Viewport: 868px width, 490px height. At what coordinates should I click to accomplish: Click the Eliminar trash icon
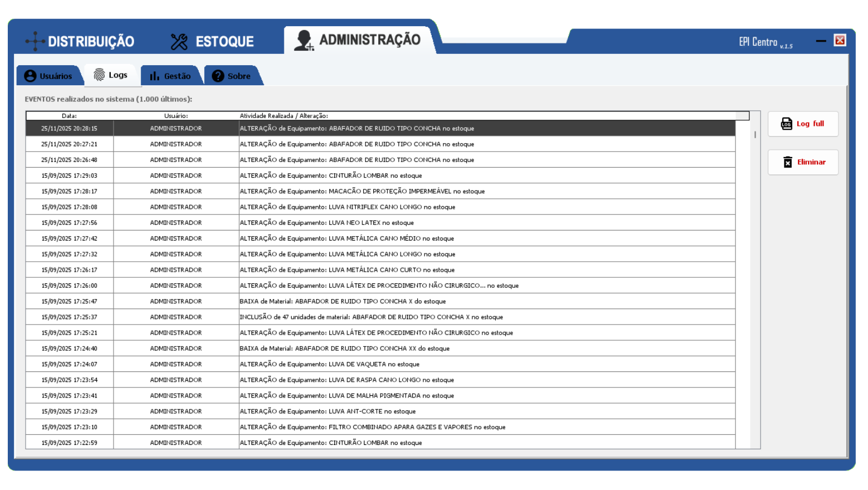(787, 162)
